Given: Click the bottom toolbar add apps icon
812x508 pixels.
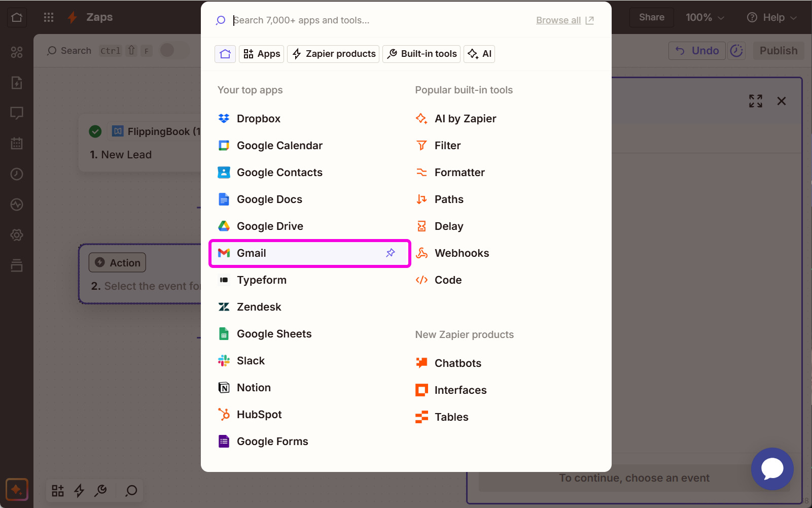Looking at the screenshot, I should pyautogui.click(x=58, y=491).
